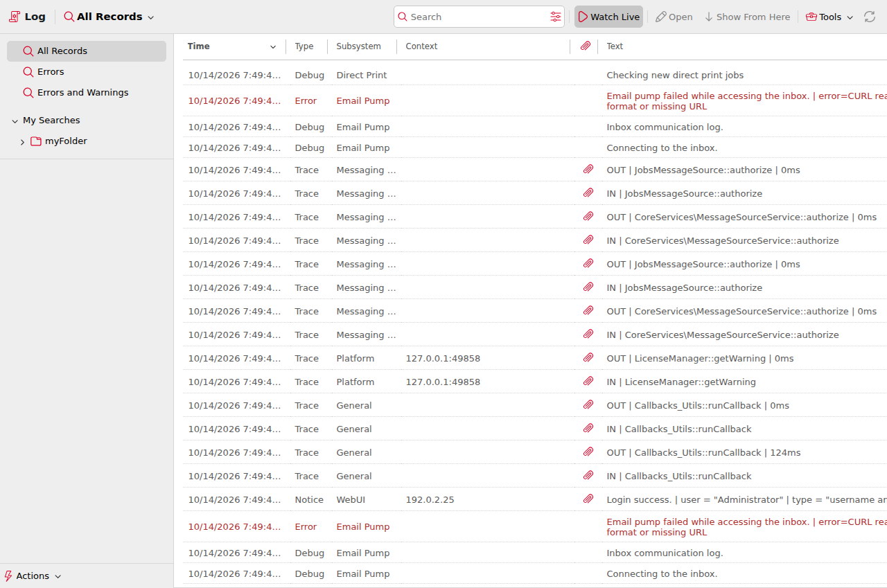The width and height of the screenshot is (887, 588).
Task: Click the myFolder folder icon
Action: 36,141
